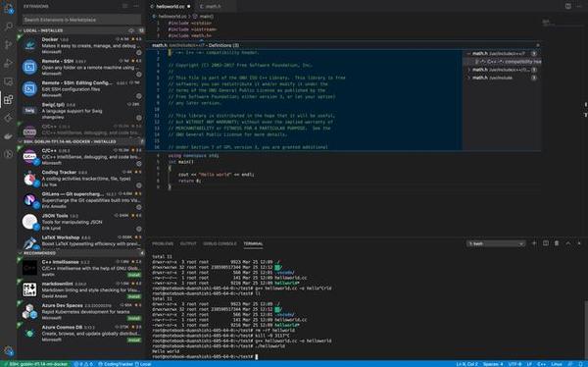Select the LaTeX Workshop extension entry
The height and width of the screenshot is (367, 588).
click(81, 241)
